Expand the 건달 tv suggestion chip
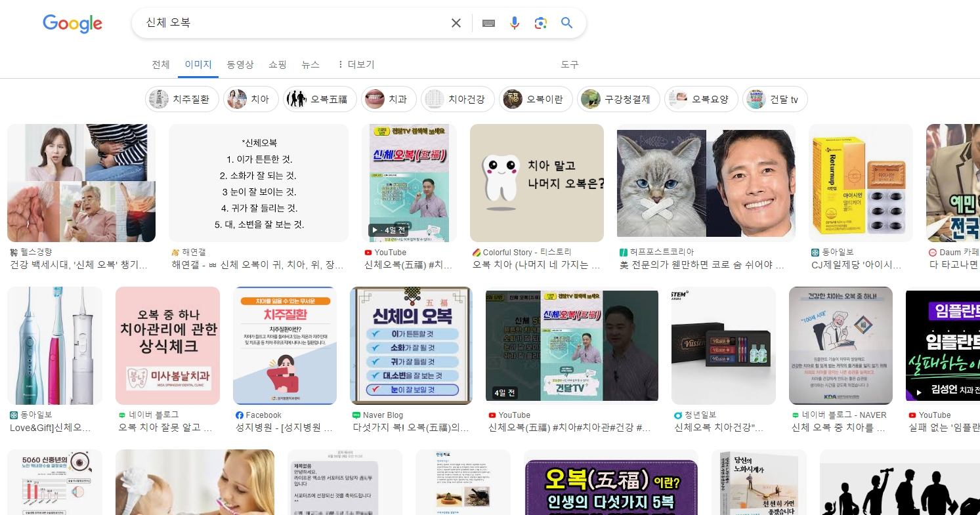The width and height of the screenshot is (980, 515). coord(775,99)
